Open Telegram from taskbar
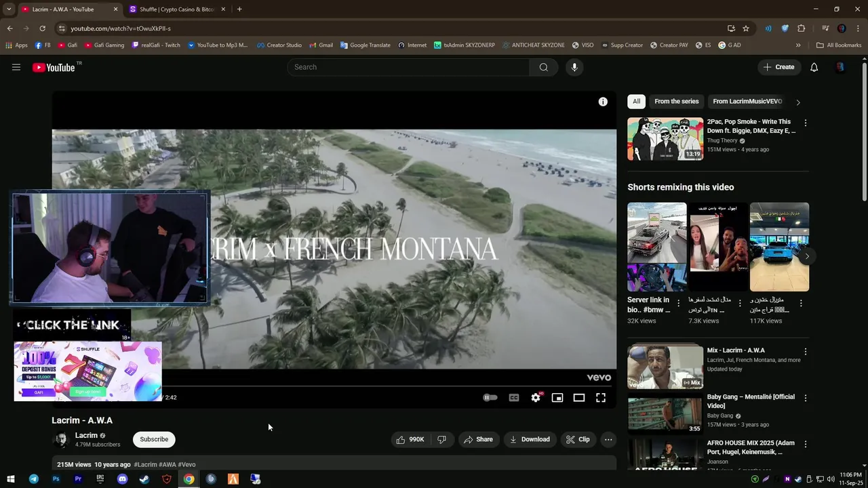Image resolution: width=868 pixels, height=488 pixels. coord(34,479)
